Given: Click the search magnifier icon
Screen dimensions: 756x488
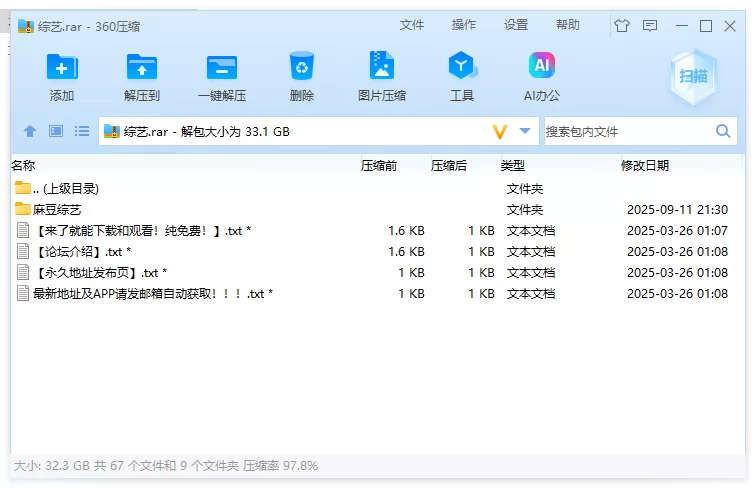Looking at the screenshot, I should (723, 131).
